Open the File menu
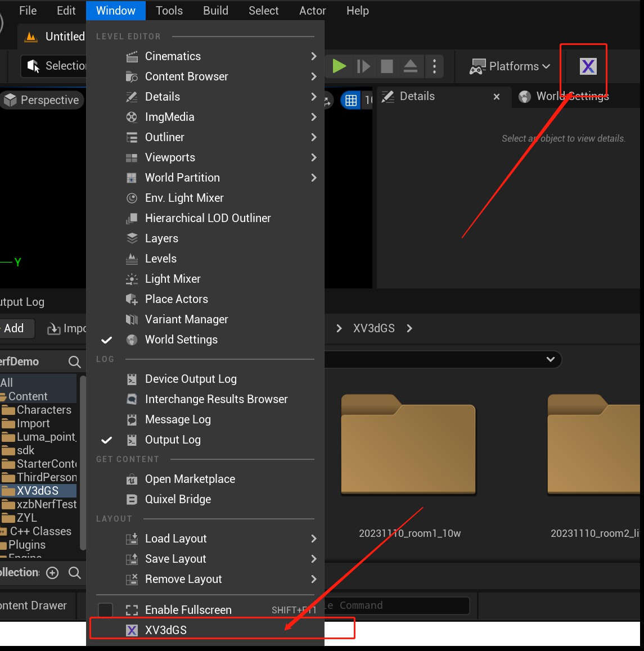 pyautogui.click(x=28, y=10)
